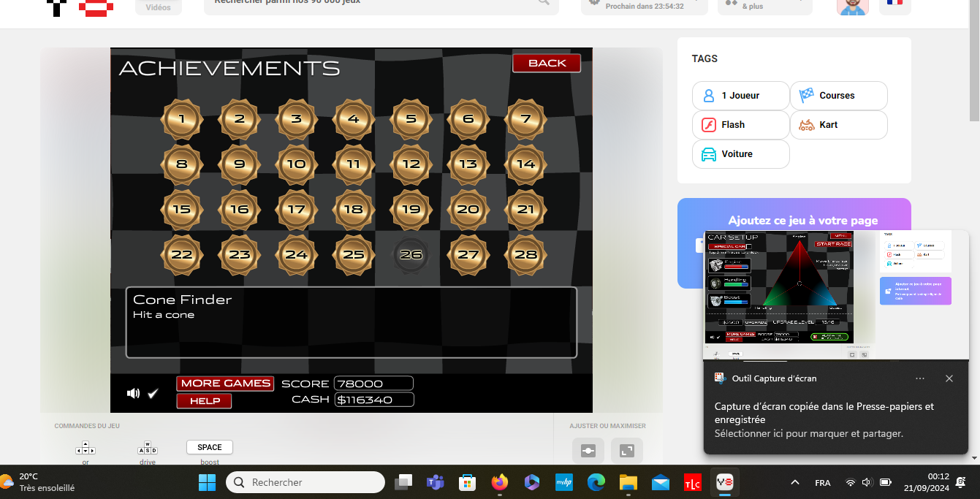
Task: Select locked achievement number 26
Action: point(411,255)
